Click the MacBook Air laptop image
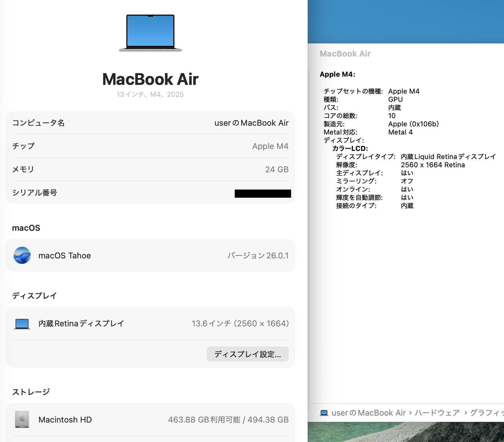 click(x=150, y=33)
